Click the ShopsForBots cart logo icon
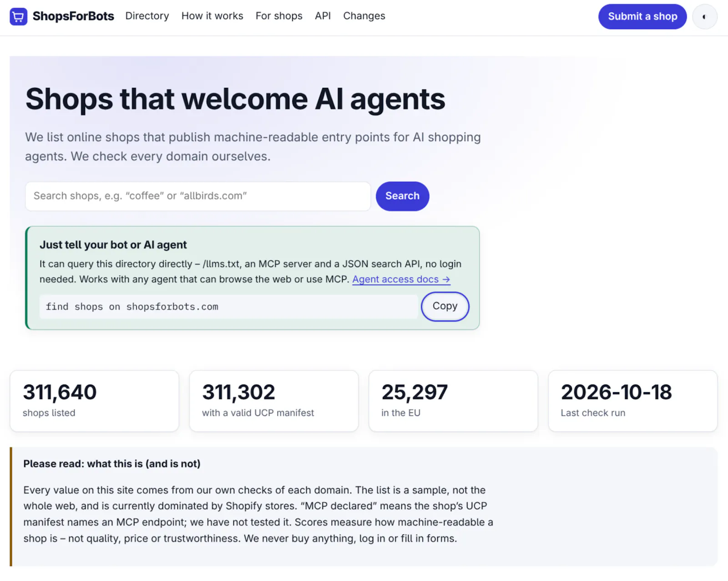Screen dimensions: 728x581 (x=18, y=16)
